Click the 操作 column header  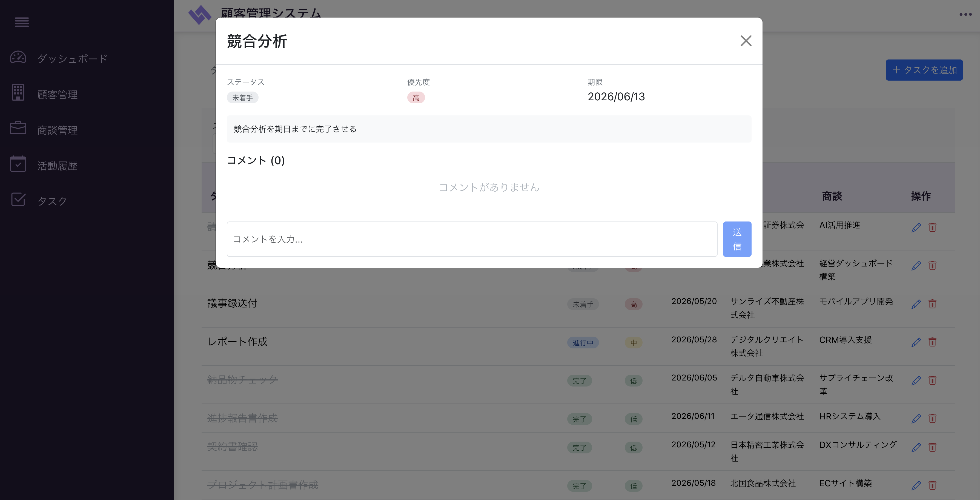point(921,196)
